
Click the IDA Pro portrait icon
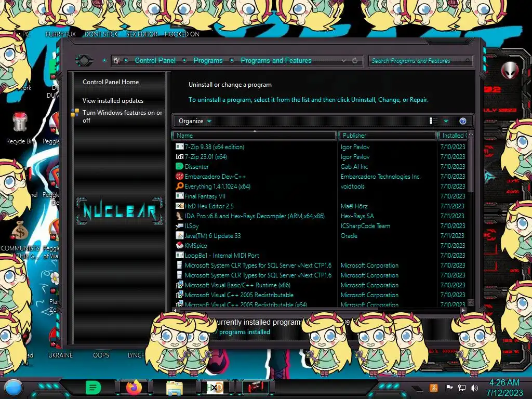point(179,216)
